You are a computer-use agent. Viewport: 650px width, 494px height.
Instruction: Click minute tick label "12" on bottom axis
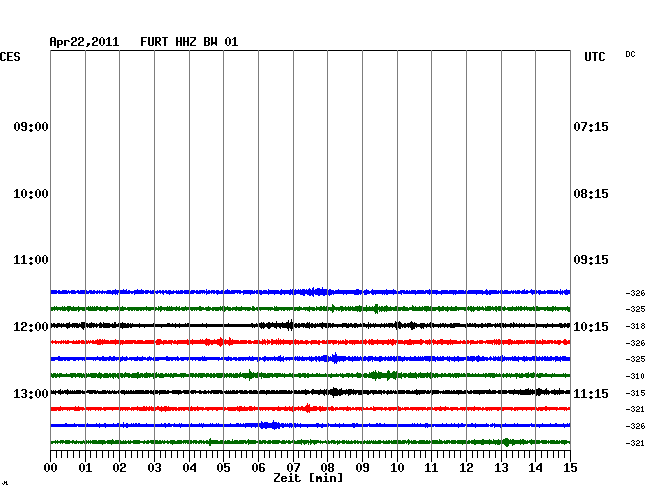tap(466, 468)
